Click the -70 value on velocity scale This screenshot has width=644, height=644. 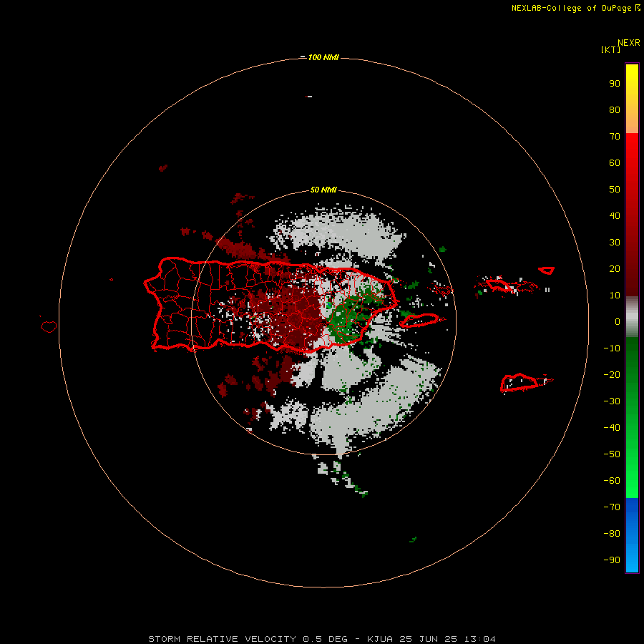(612, 507)
